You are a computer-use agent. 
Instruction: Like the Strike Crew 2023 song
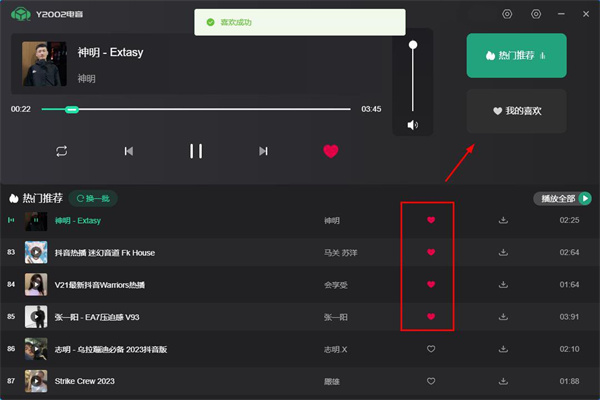431,380
